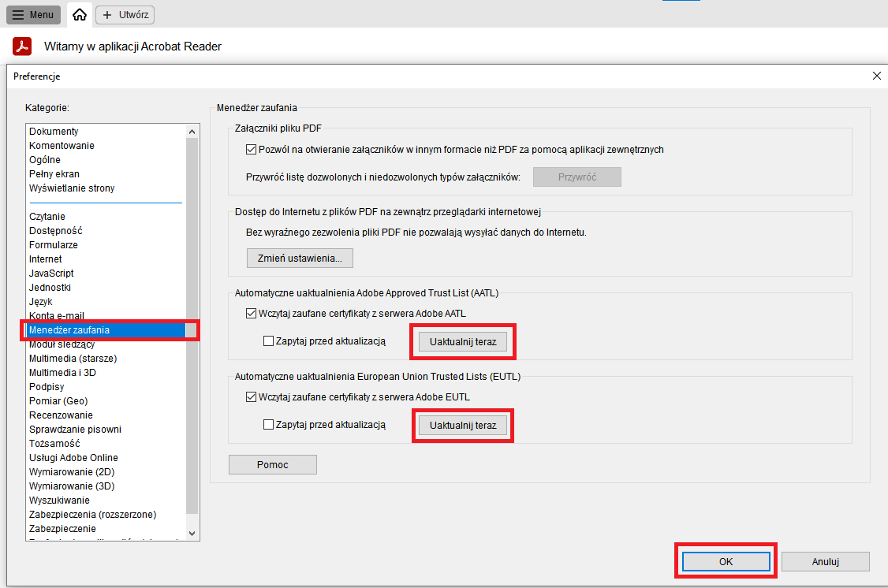
Task: Toggle load trusted certificates from Adobe AATL
Action: [x=251, y=314]
